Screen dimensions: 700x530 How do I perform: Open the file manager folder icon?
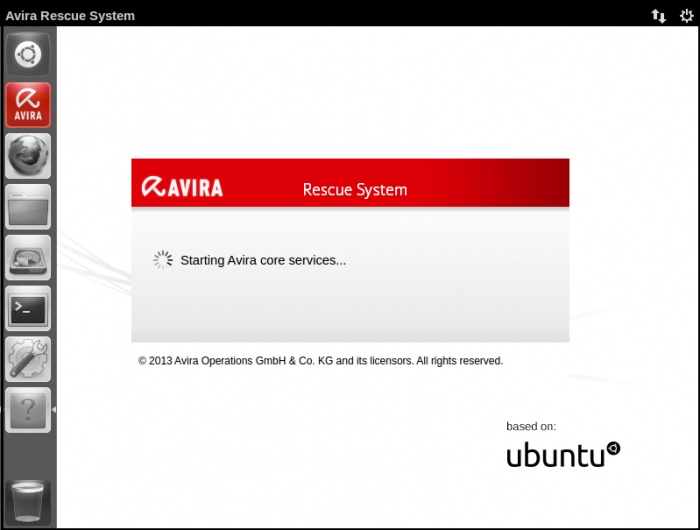(28, 207)
